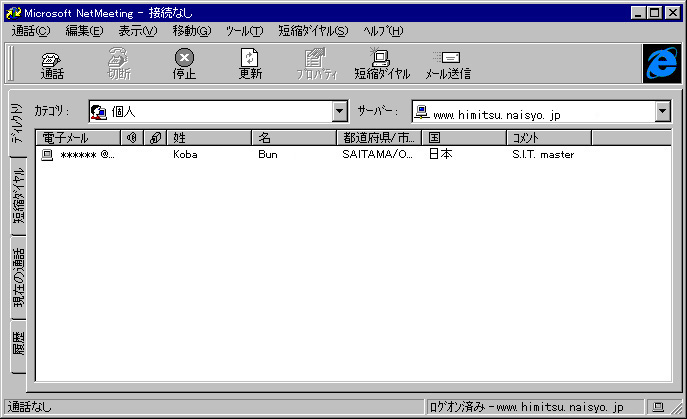Sort by the 電子メール column header
The height and width of the screenshot is (419, 687).
78,138
